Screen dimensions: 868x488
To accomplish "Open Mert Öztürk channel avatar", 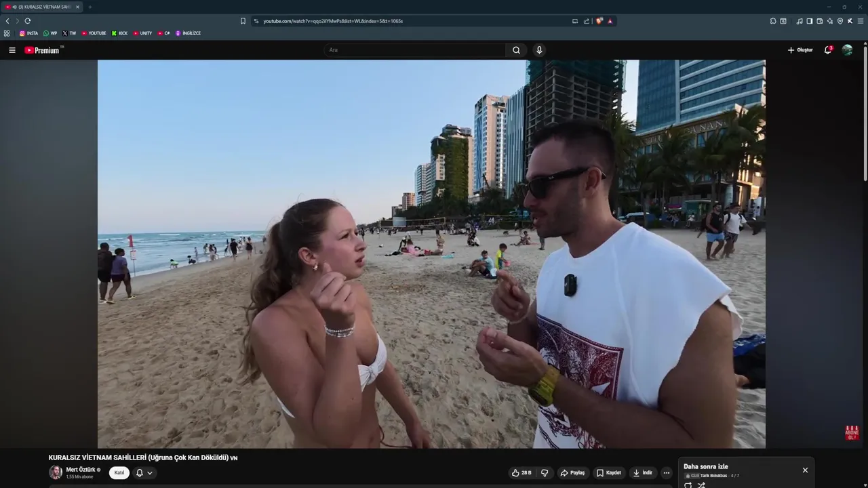I will pos(56,472).
